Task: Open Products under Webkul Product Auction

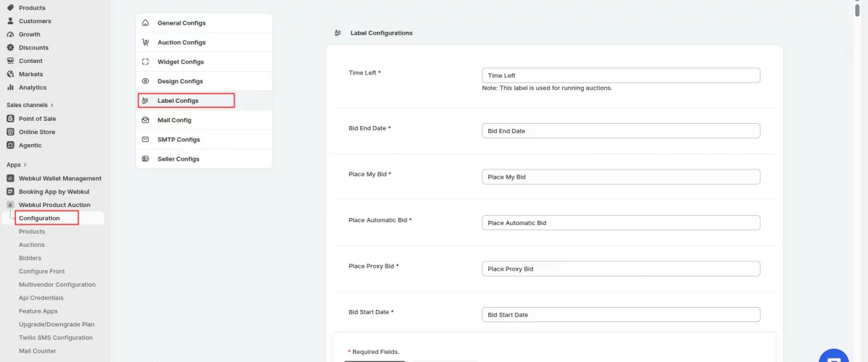Action: (32, 232)
